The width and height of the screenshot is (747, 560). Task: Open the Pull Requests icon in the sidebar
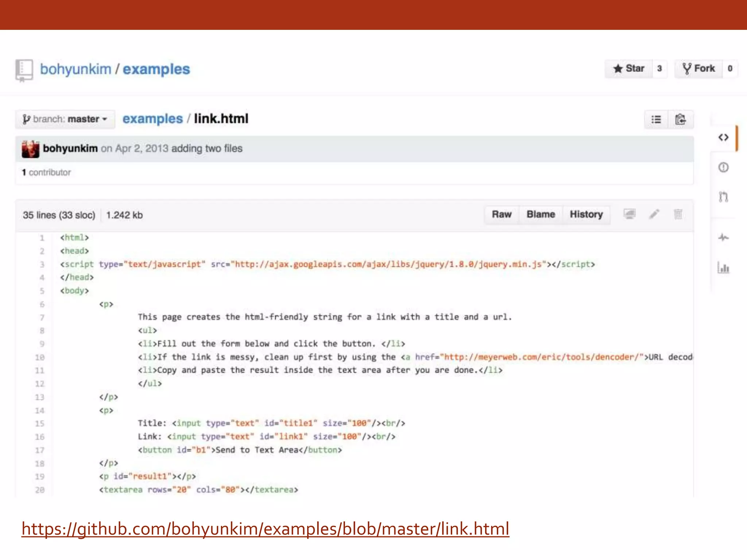[x=724, y=197]
